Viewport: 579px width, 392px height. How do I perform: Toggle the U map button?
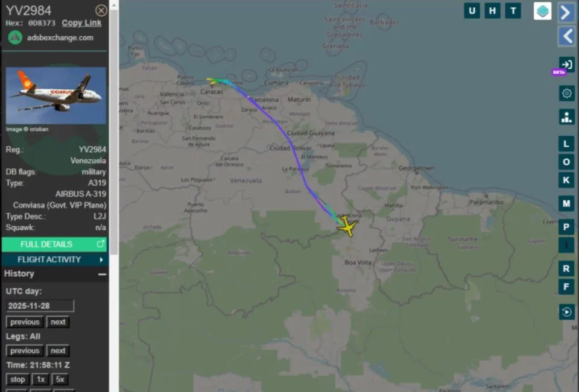(x=472, y=11)
